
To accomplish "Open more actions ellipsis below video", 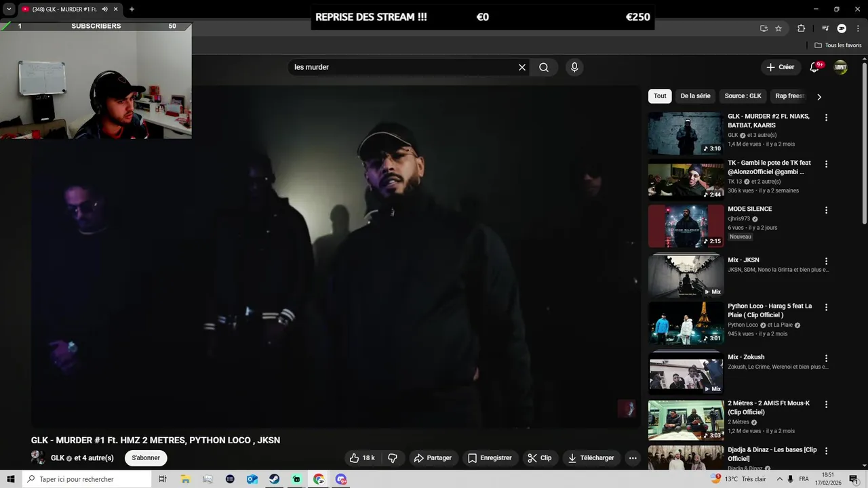I will click(x=633, y=458).
